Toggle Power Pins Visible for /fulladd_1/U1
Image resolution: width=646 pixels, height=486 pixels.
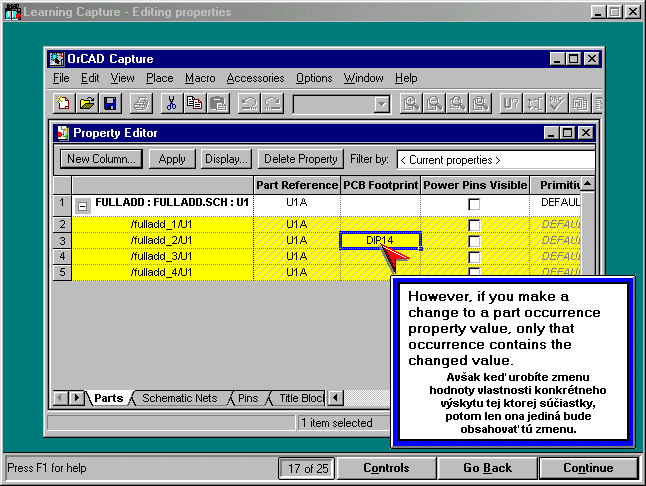pyautogui.click(x=474, y=224)
